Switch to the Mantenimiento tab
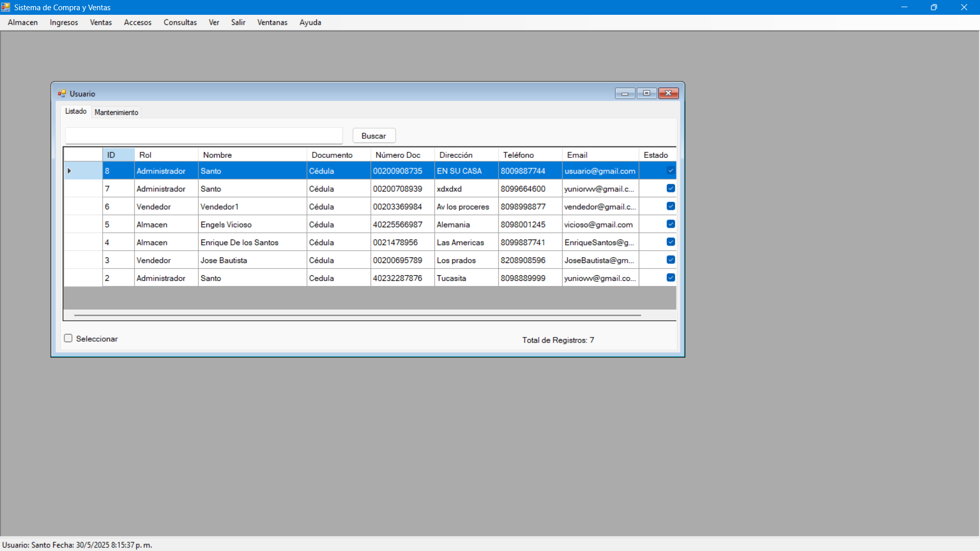This screenshot has height=551, width=980. point(116,112)
